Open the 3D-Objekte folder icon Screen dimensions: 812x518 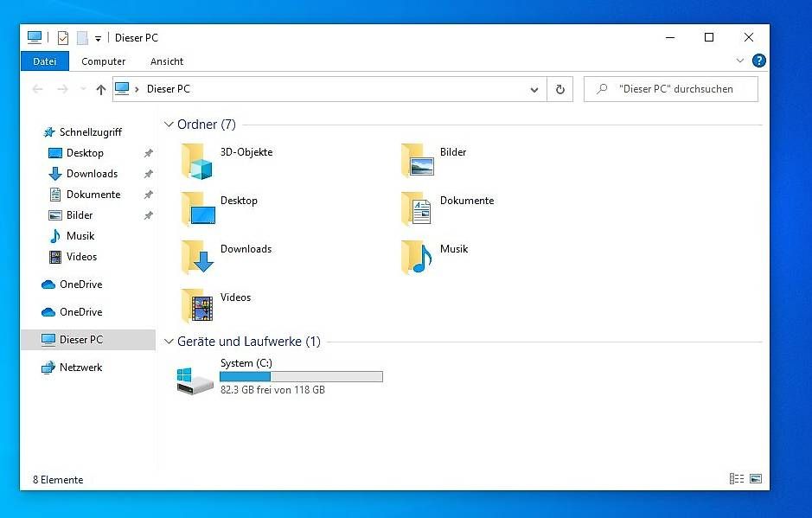coord(197,162)
